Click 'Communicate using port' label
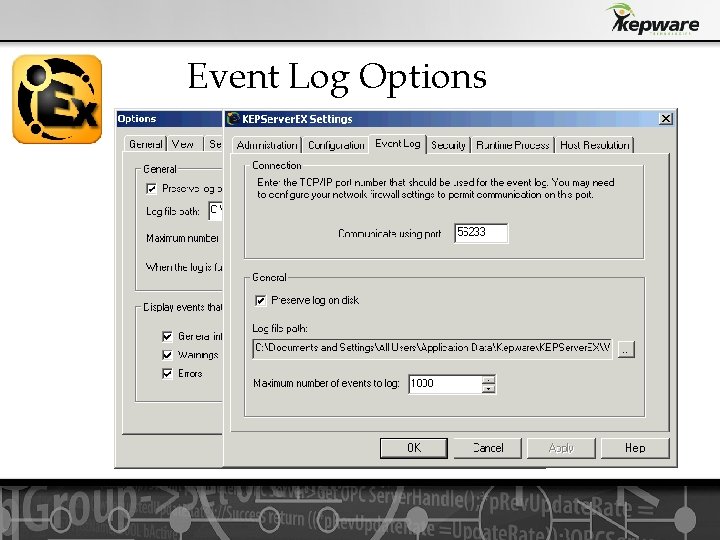The height and width of the screenshot is (540, 720). pos(389,234)
